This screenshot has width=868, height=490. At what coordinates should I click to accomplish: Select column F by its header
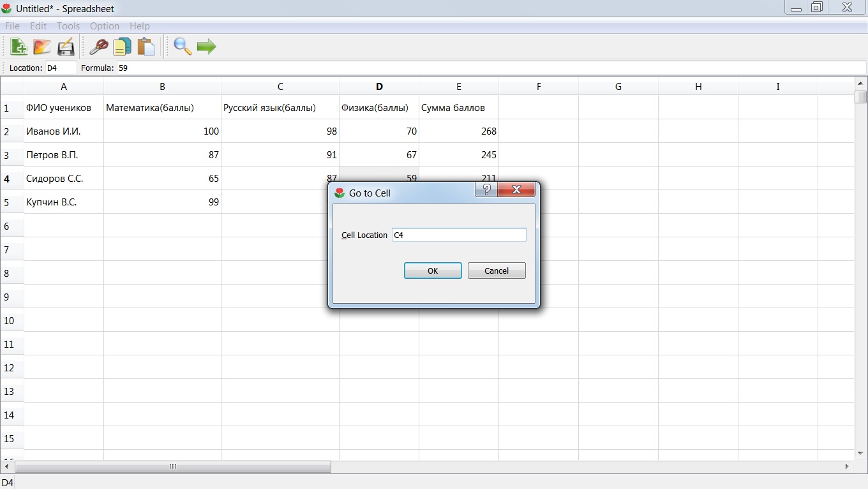pos(539,87)
